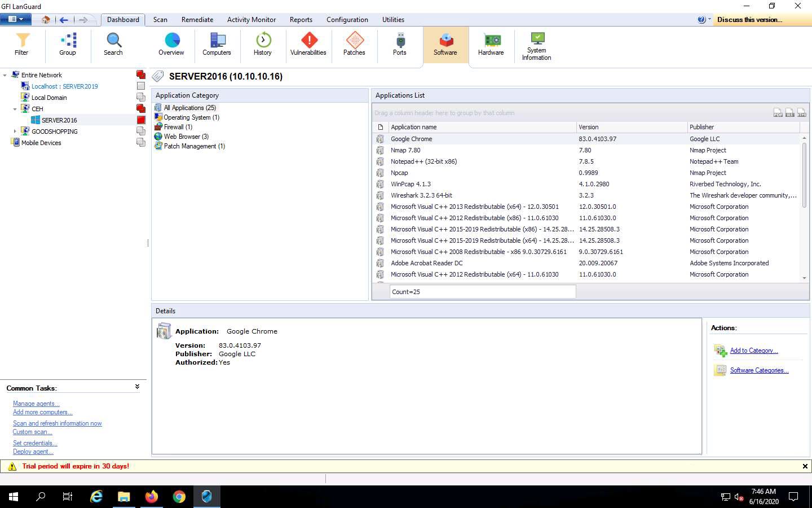Open File Explorer from the taskbar
812x508 pixels.
click(x=123, y=497)
